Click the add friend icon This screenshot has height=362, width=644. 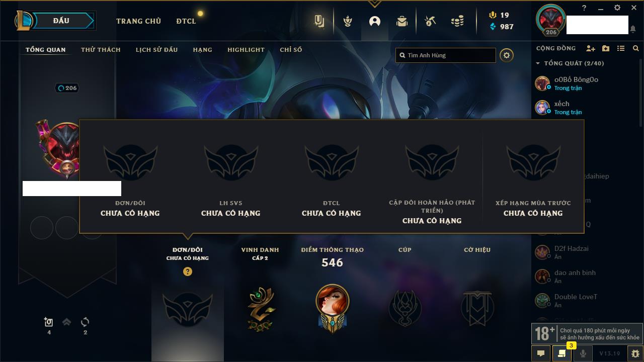point(591,48)
